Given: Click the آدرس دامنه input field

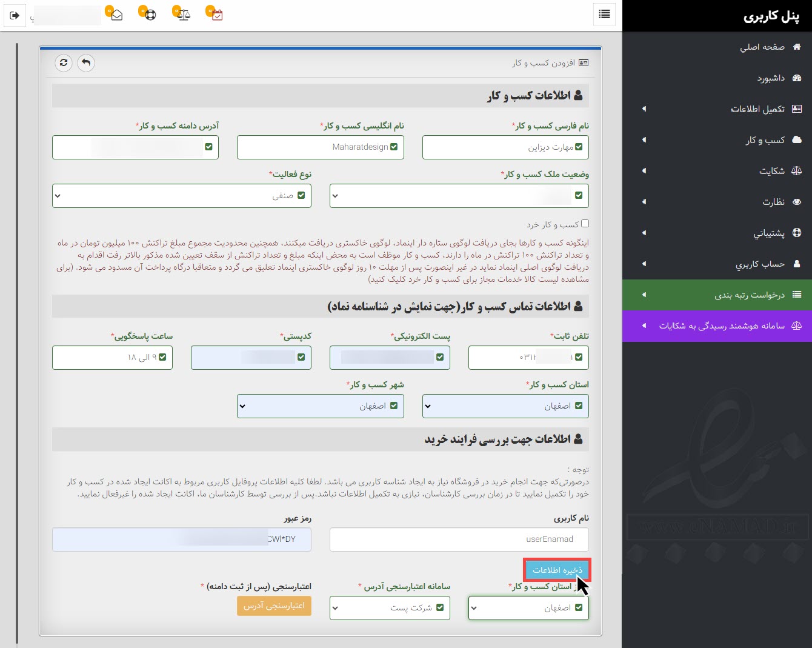Looking at the screenshot, I should (x=135, y=147).
